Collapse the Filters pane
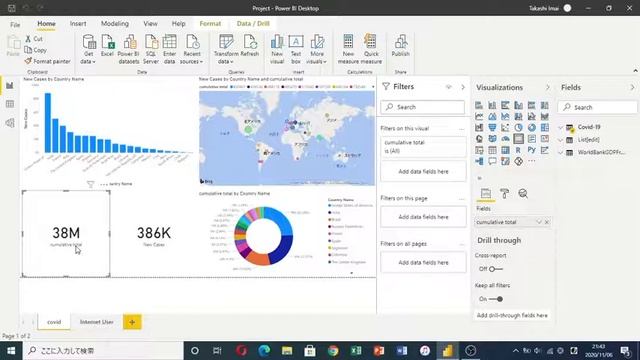Viewport: 640px width, 360px height. click(463, 87)
